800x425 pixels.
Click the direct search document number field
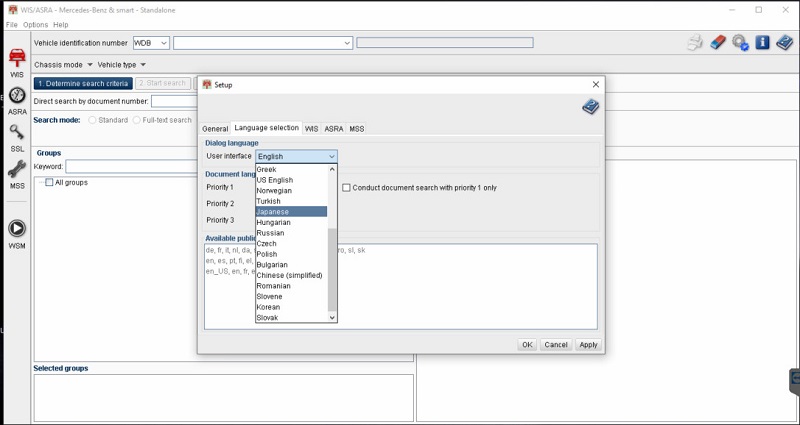tap(174, 102)
